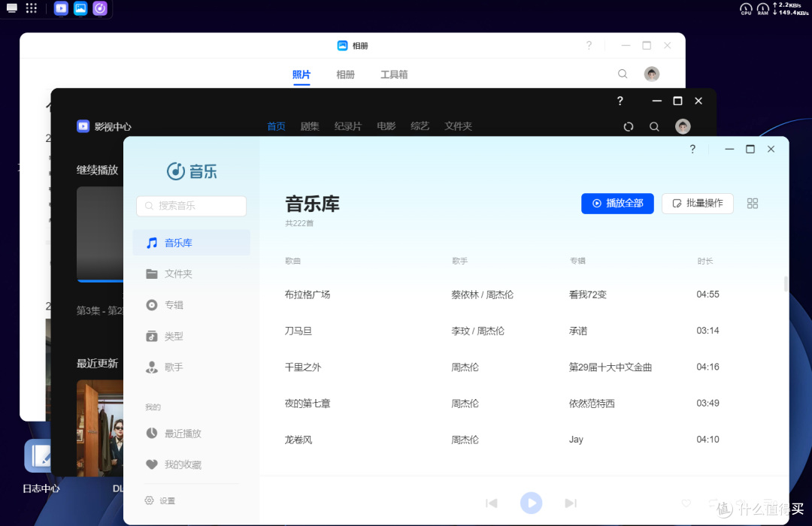Open the 继续播放 video thumbnail
Image resolution: width=812 pixels, height=526 pixels.
pos(100,234)
